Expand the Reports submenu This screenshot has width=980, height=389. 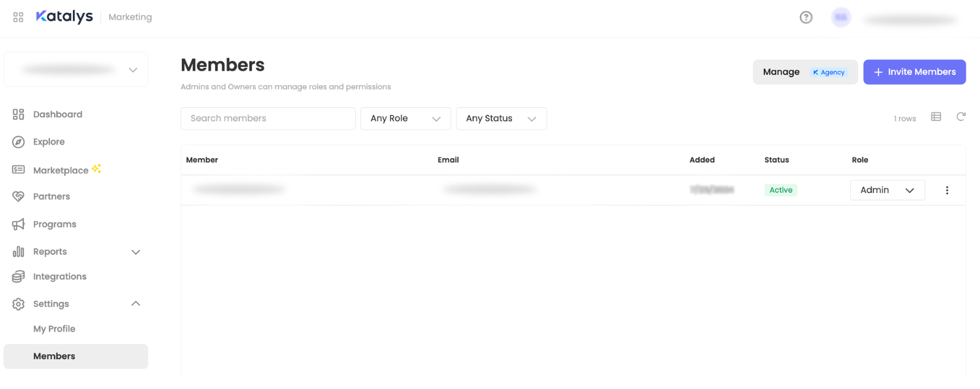tap(136, 252)
